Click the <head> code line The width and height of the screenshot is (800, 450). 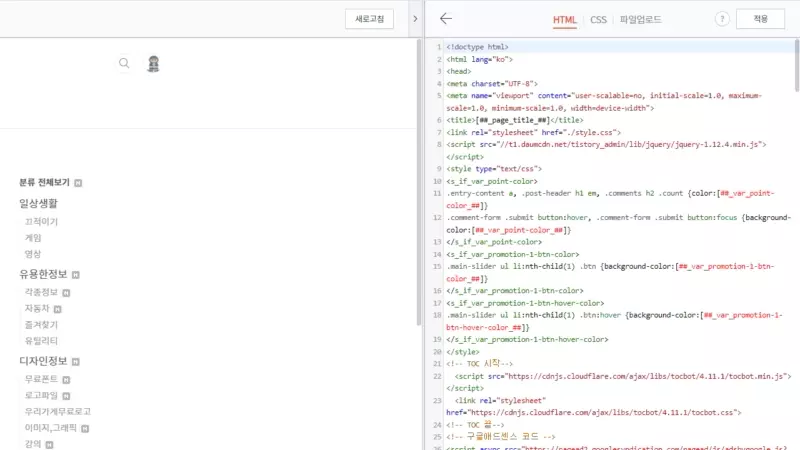coord(459,71)
